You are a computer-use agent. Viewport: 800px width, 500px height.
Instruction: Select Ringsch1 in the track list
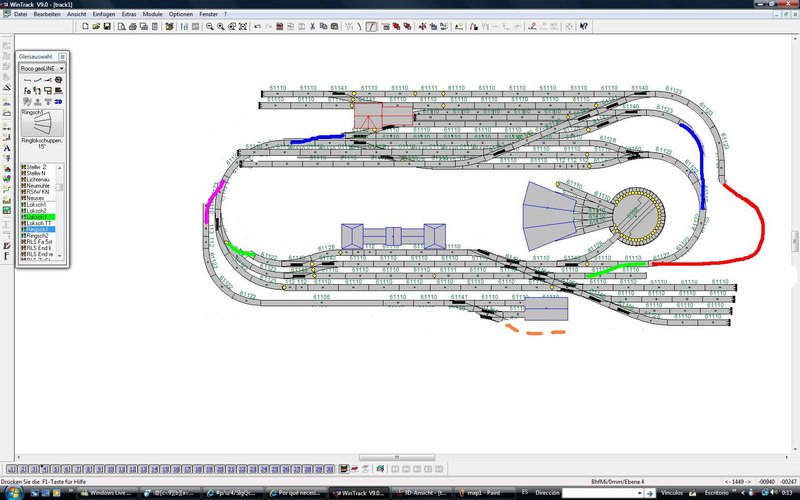[38, 230]
